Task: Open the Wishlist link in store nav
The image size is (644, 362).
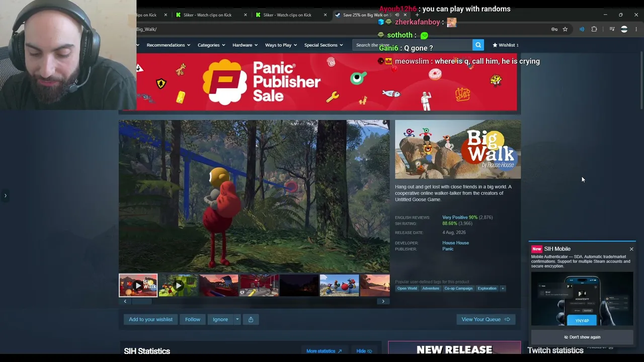Action: pyautogui.click(x=506, y=45)
